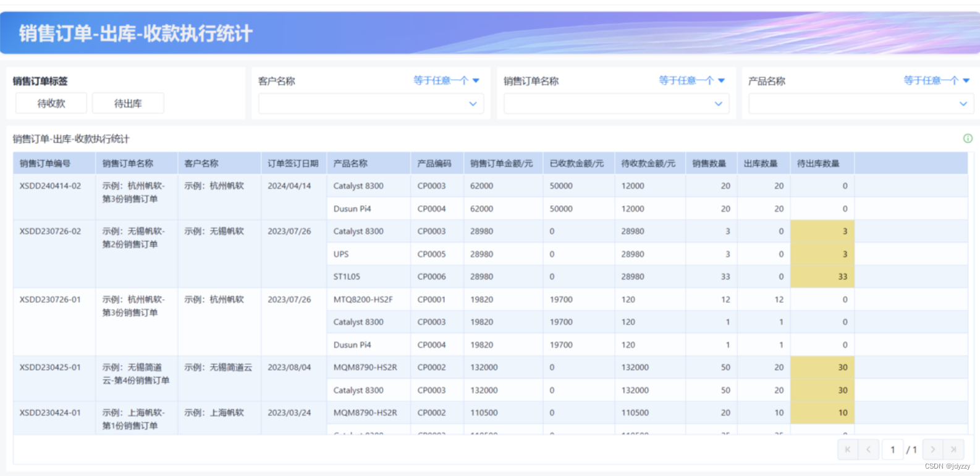Click the 已收款金额/元 column header
Viewport: 980px width, 476px height.
[579, 163]
